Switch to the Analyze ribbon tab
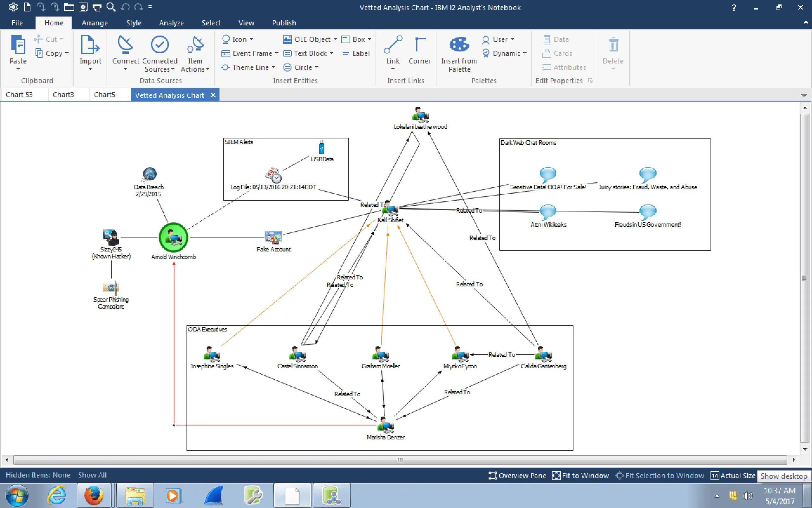 172,23
